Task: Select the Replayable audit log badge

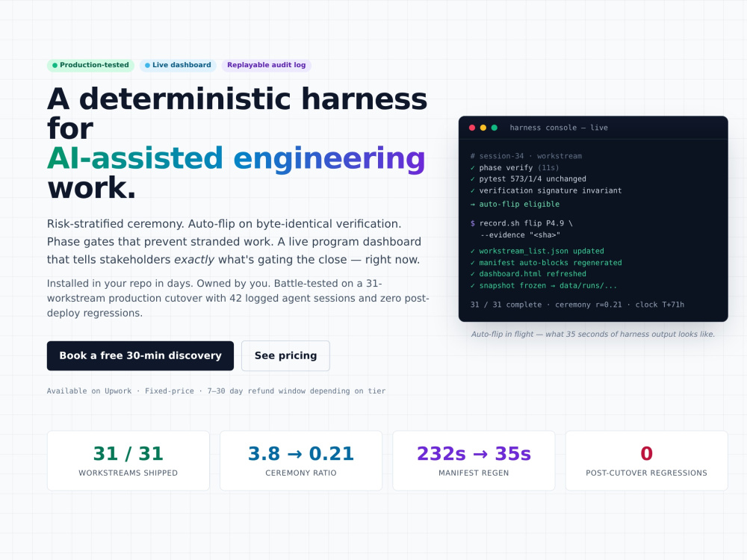Action: click(267, 65)
